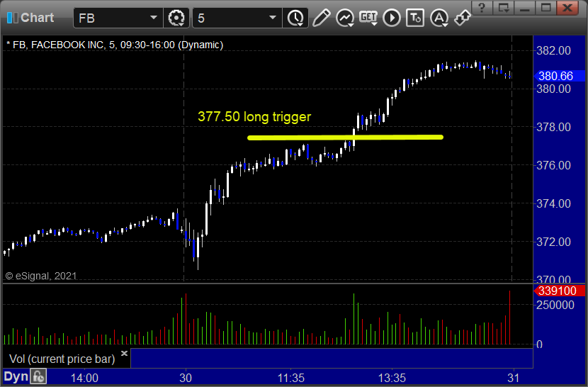Click the 250000 volume axis label

pos(555,305)
